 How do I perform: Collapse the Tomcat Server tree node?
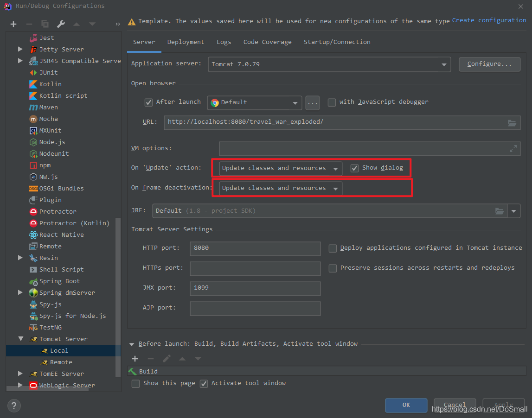tap(20, 339)
